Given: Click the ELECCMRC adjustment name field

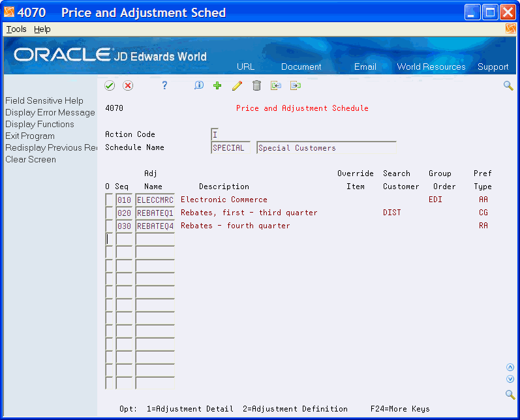Looking at the screenshot, I should [155, 200].
